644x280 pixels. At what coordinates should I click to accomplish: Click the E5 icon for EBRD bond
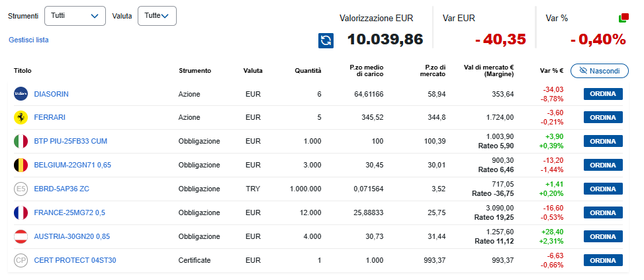pos(21,189)
